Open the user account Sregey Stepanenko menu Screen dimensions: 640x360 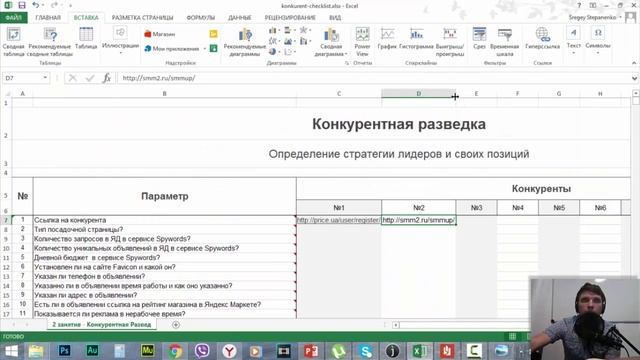(595, 18)
